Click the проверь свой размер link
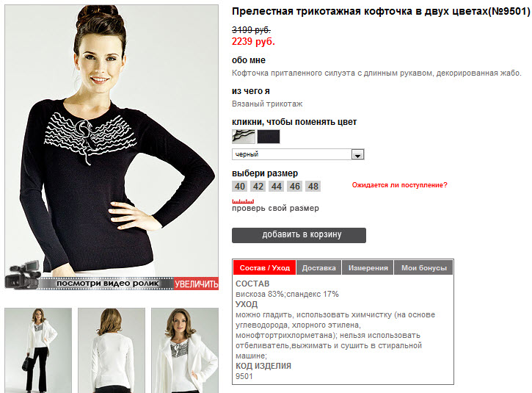 [275, 208]
